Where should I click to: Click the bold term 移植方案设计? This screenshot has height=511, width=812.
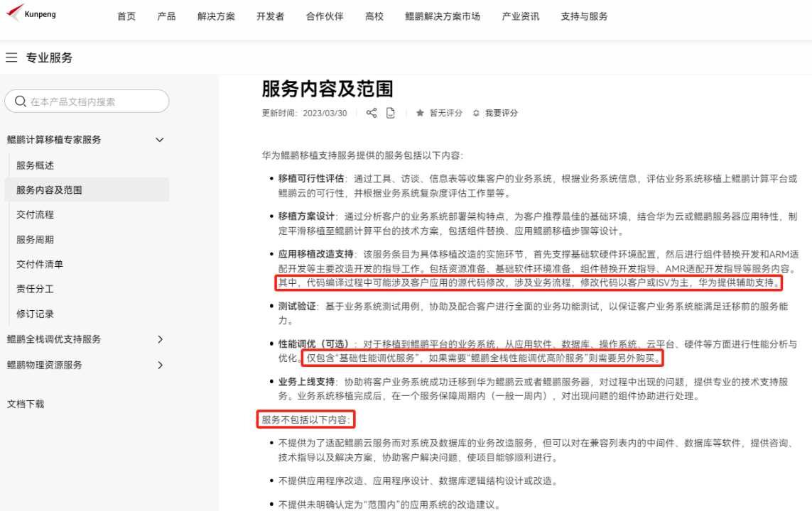[307, 216]
